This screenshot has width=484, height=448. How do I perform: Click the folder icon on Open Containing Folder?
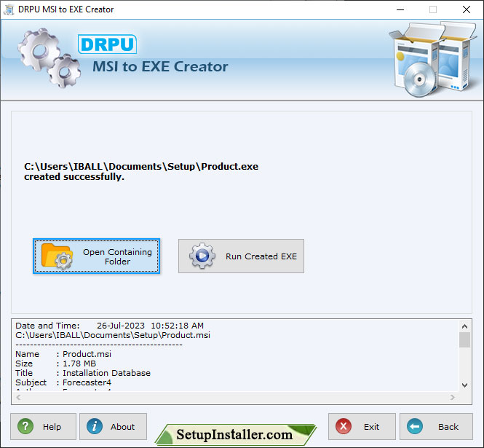click(57, 256)
